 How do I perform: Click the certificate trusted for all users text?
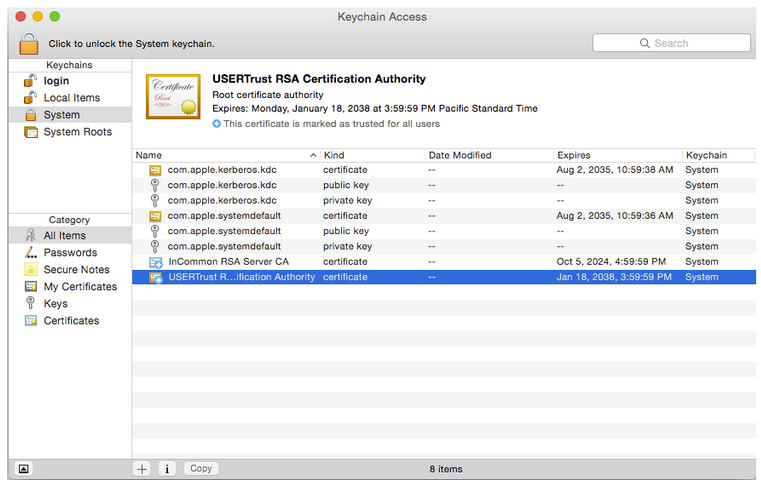tap(331, 124)
